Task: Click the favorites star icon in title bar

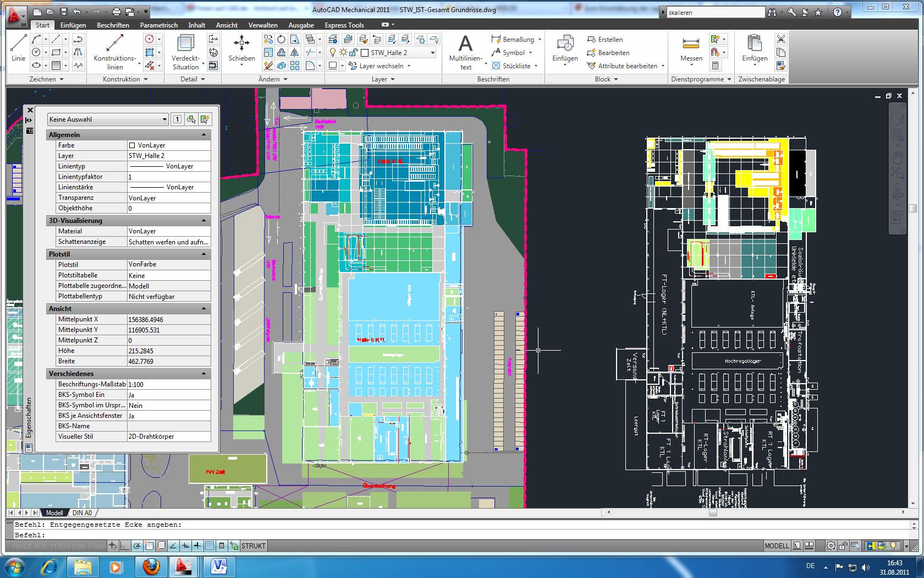Action: (818, 12)
